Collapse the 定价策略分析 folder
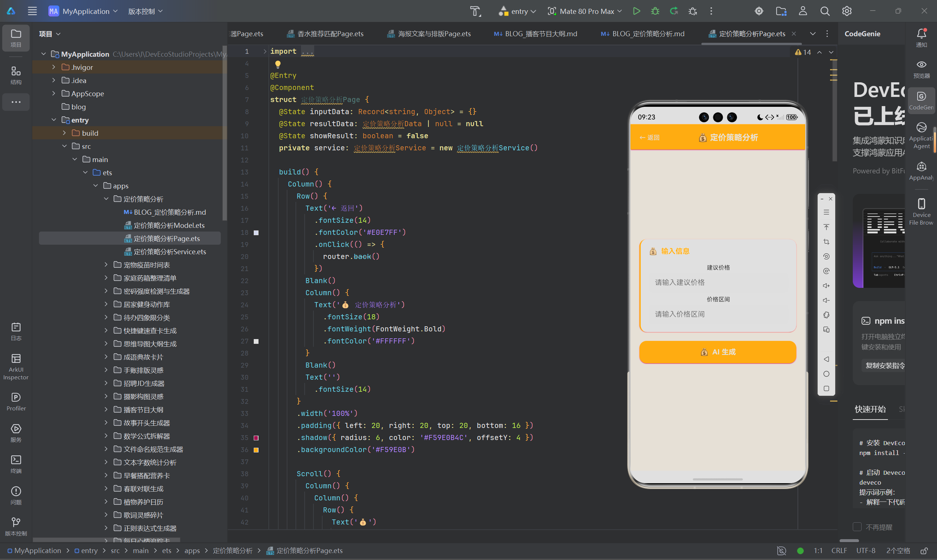 click(x=106, y=199)
